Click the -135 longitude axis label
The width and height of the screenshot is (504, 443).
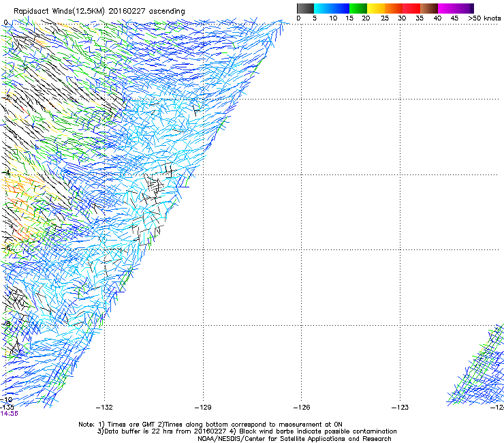tap(7, 407)
